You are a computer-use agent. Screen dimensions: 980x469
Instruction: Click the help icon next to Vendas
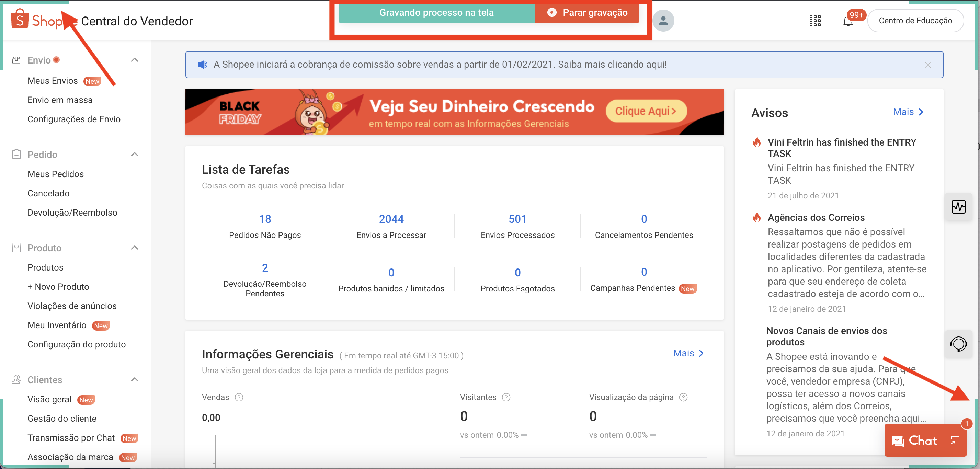pos(239,397)
